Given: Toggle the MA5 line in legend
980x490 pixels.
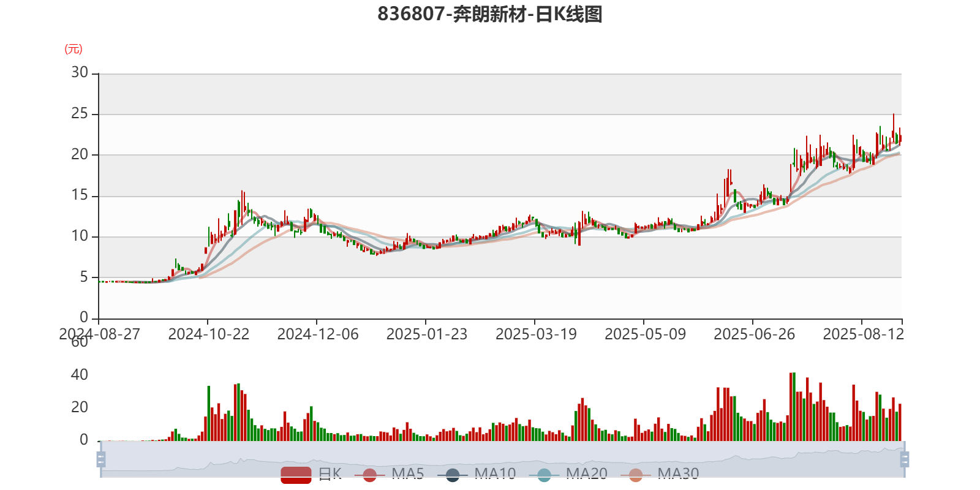Looking at the screenshot, I should 389,474.
